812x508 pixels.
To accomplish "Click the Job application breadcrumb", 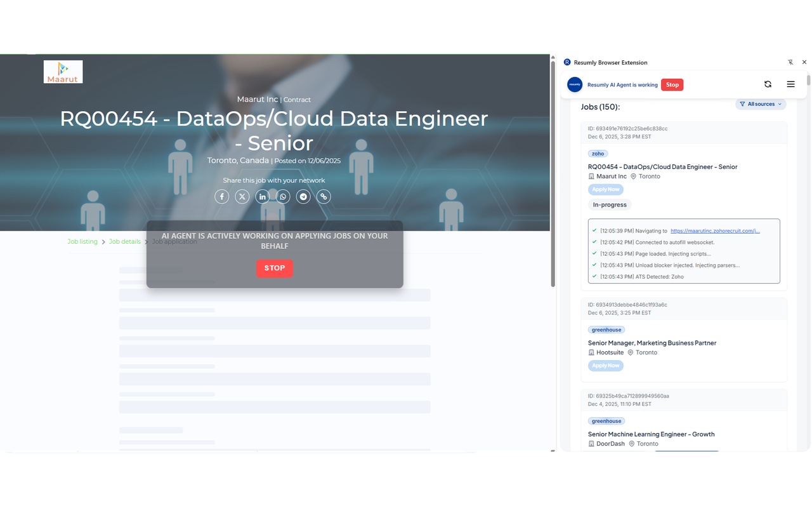I will pos(174,242).
